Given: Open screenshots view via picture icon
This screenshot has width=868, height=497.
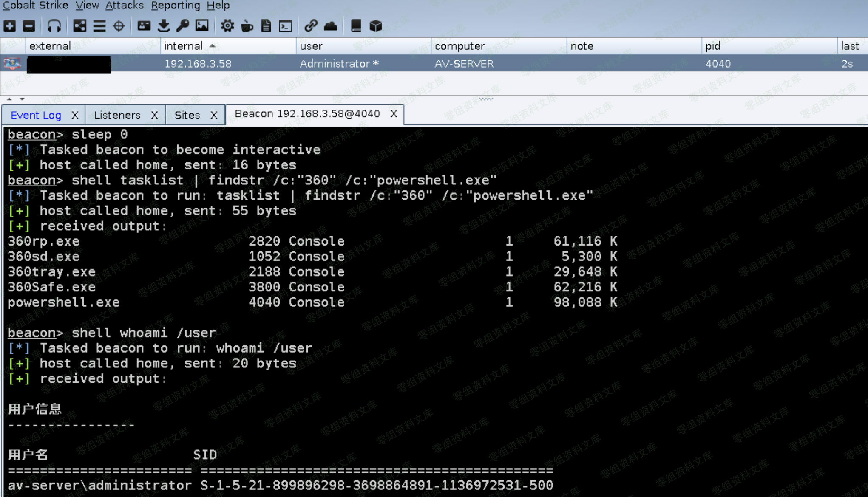Looking at the screenshot, I should (x=202, y=26).
